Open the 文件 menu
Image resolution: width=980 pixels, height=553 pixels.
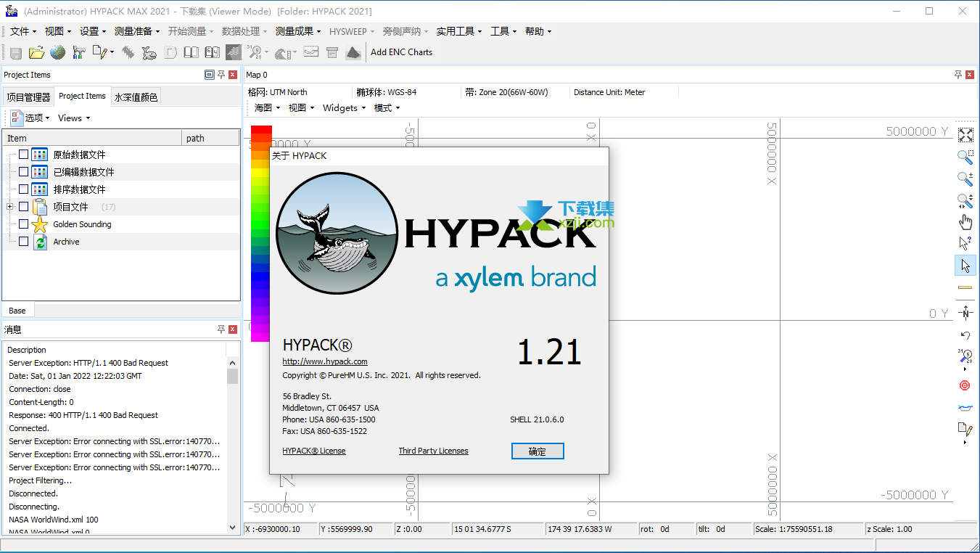pyautogui.click(x=23, y=31)
